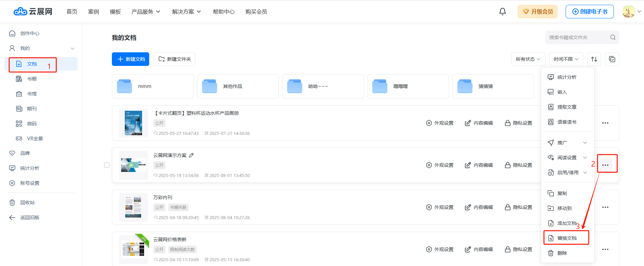Choose 统计分析 in the popup menu

566,77
